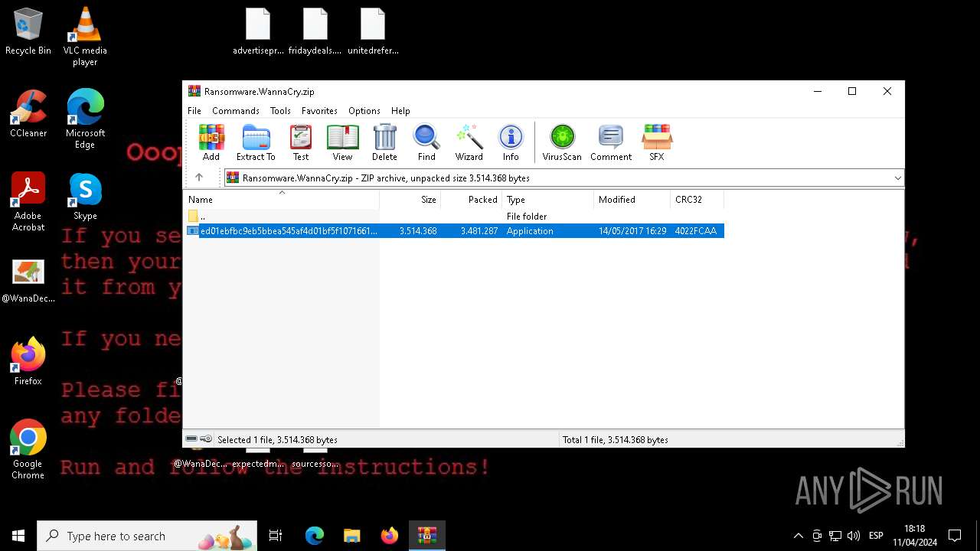Select Firefox desktop shortcut
The height and width of the screenshot is (551, 980).
pos(28,361)
